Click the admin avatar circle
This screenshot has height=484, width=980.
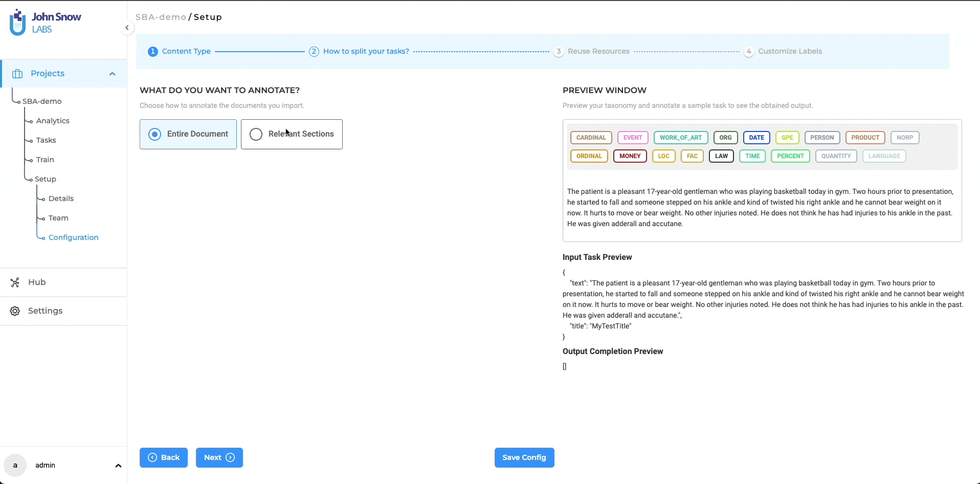(x=15, y=465)
